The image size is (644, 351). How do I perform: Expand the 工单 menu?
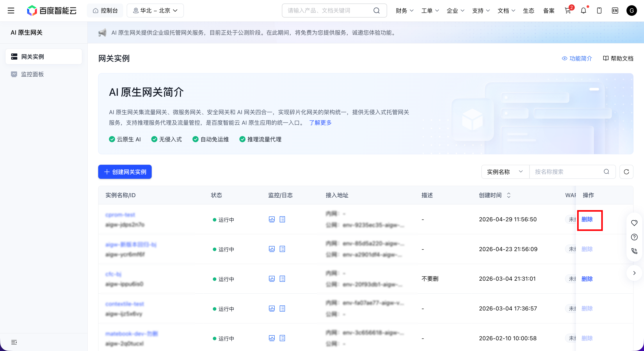click(430, 11)
